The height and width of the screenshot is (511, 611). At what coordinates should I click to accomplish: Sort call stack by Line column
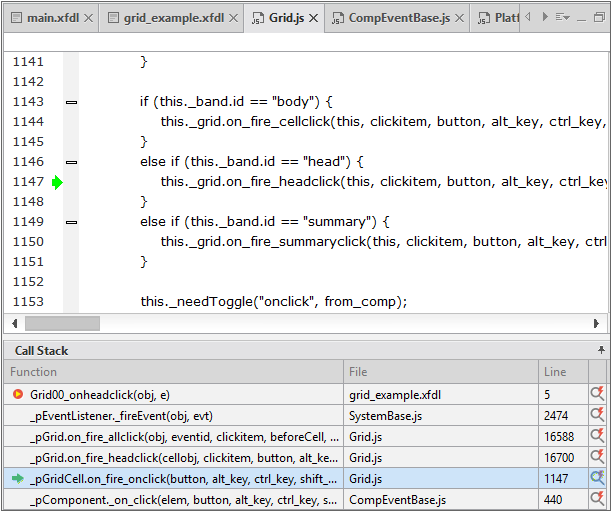(562, 372)
